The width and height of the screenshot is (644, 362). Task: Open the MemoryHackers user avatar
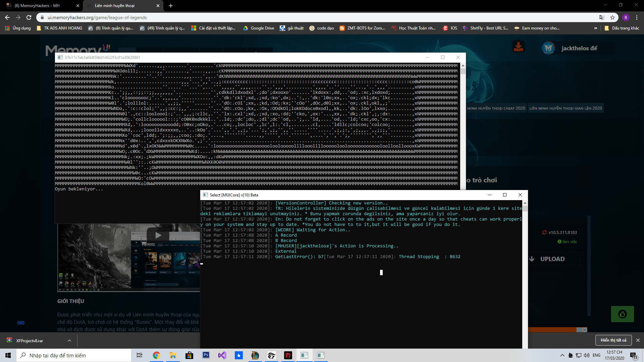548,48
